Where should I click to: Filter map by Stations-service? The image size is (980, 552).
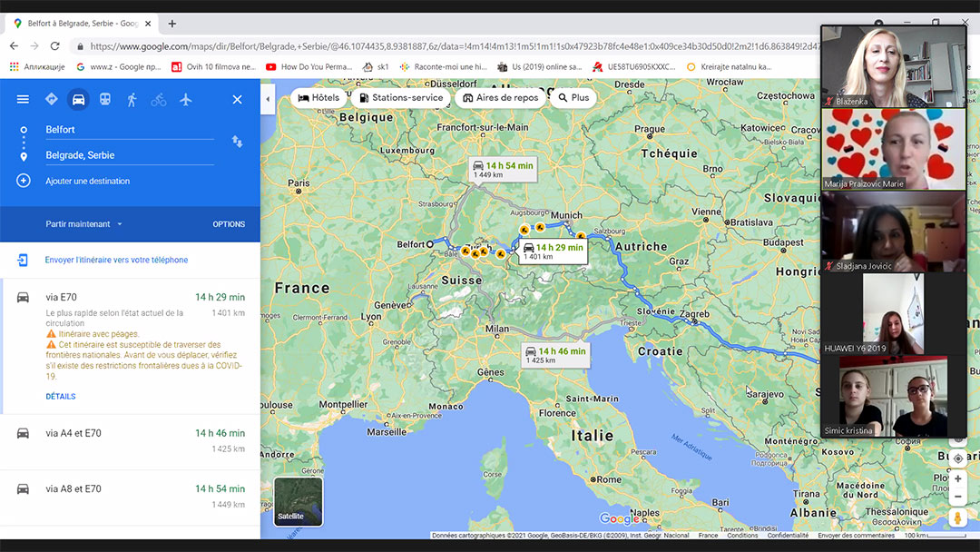click(401, 97)
